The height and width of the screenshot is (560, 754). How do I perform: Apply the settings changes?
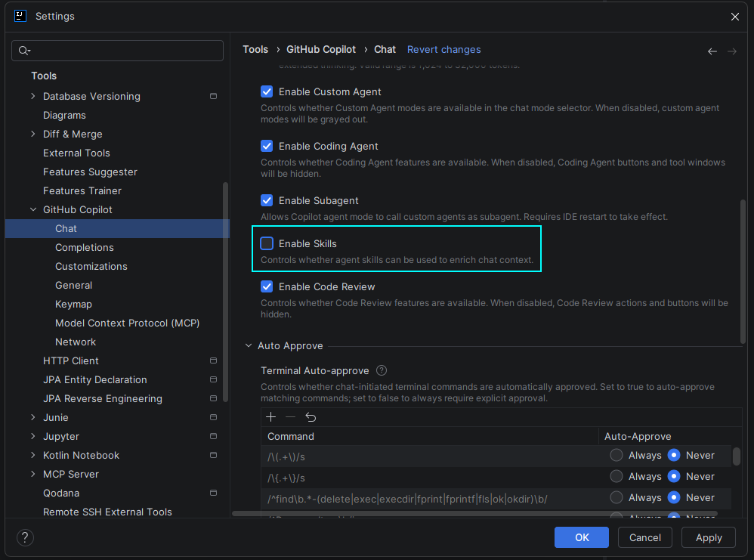point(709,537)
